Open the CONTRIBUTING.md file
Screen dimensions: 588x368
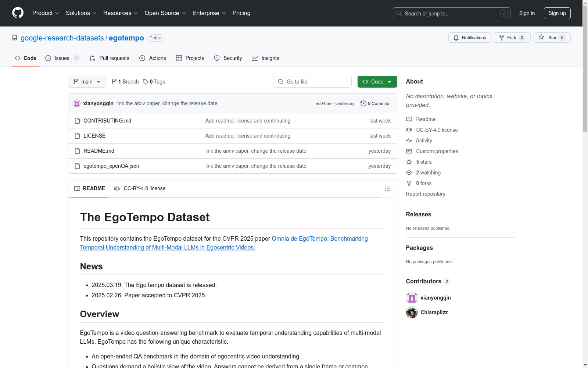pos(107,121)
